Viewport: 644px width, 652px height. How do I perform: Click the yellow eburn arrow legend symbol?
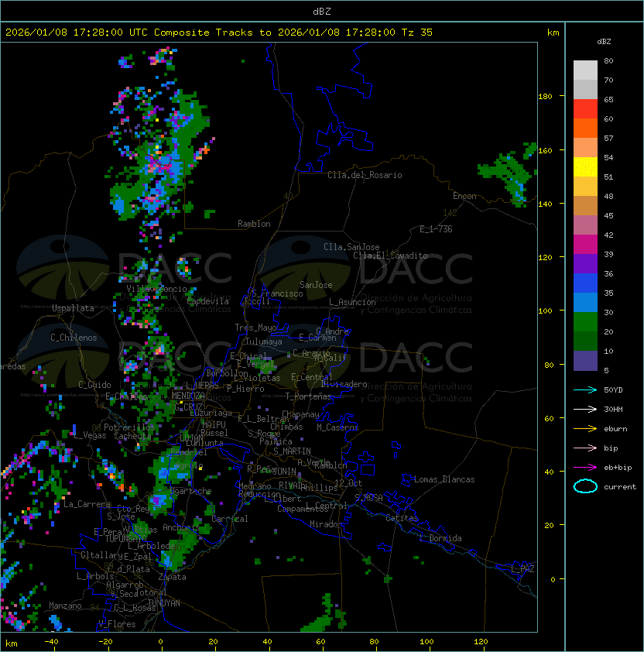585,429
